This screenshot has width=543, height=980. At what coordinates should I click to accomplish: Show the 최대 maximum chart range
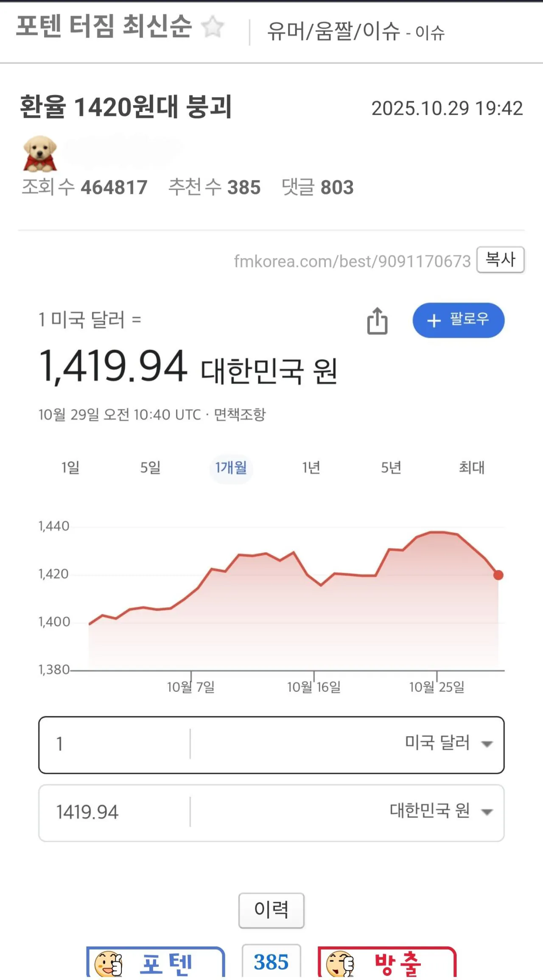471,468
